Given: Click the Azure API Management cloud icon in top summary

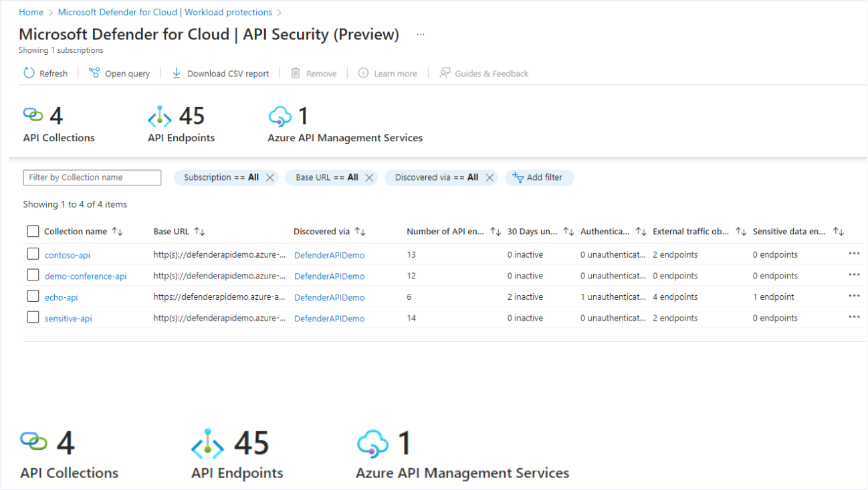Looking at the screenshot, I should pyautogui.click(x=280, y=116).
